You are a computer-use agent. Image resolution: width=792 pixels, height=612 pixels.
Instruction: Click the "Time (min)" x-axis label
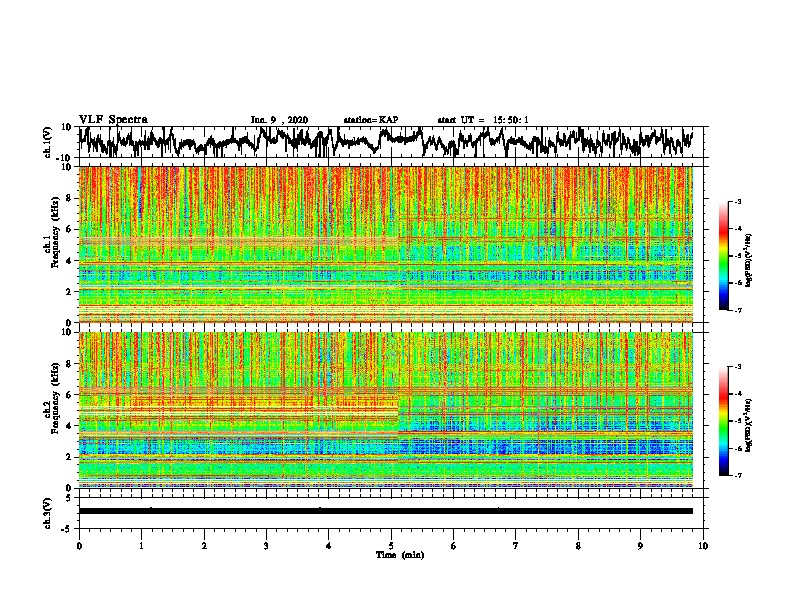point(400,555)
